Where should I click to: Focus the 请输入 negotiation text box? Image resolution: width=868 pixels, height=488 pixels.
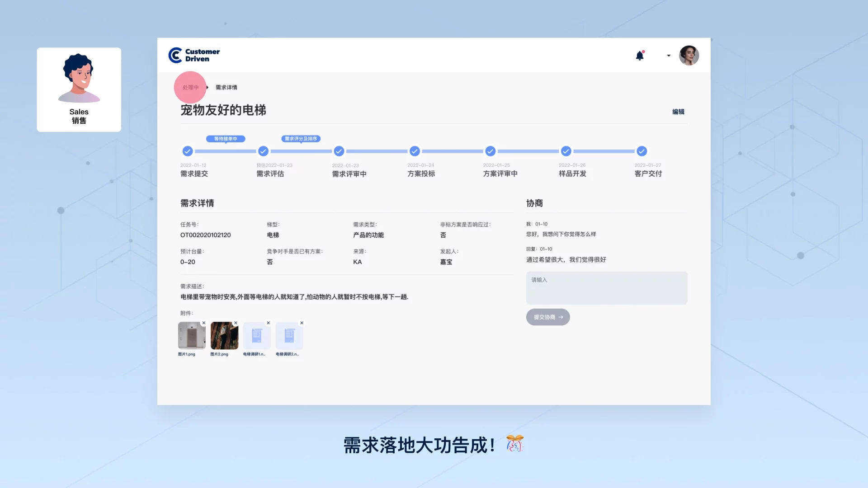[x=607, y=288]
